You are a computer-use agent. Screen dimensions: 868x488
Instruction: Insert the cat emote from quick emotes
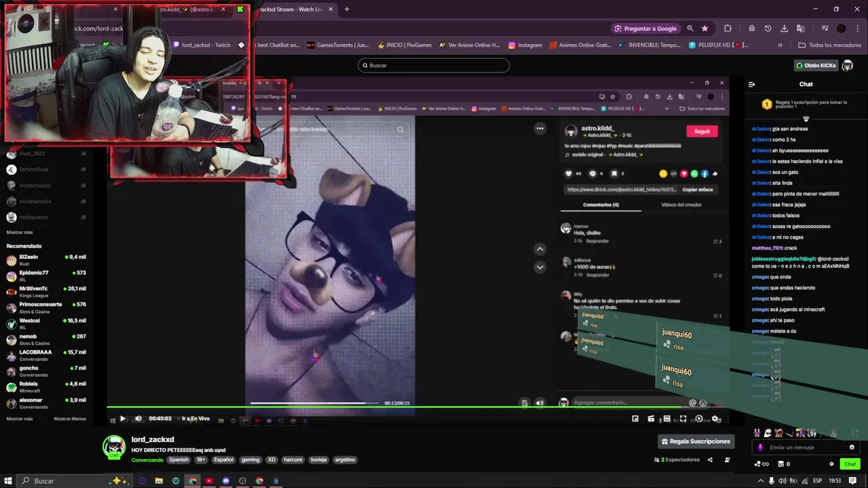pyautogui.click(x=779, y=433)
